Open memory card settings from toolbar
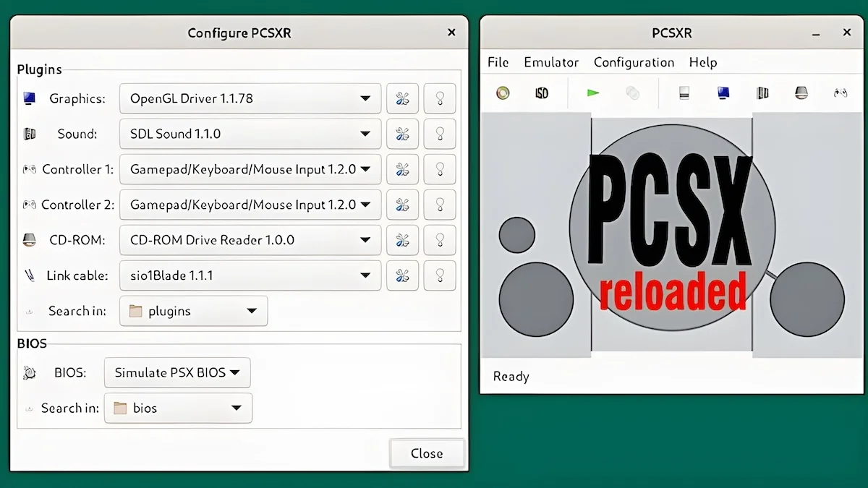The image size is (868, 488). (684, 93)
